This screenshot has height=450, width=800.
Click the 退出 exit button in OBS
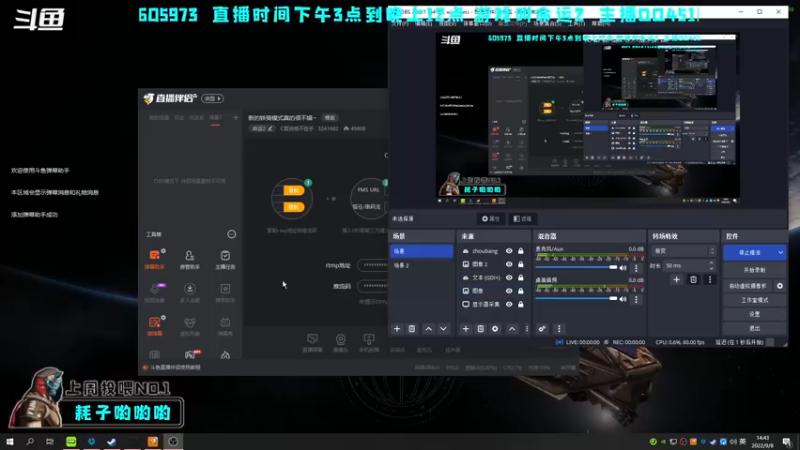[x=754, y=328]
